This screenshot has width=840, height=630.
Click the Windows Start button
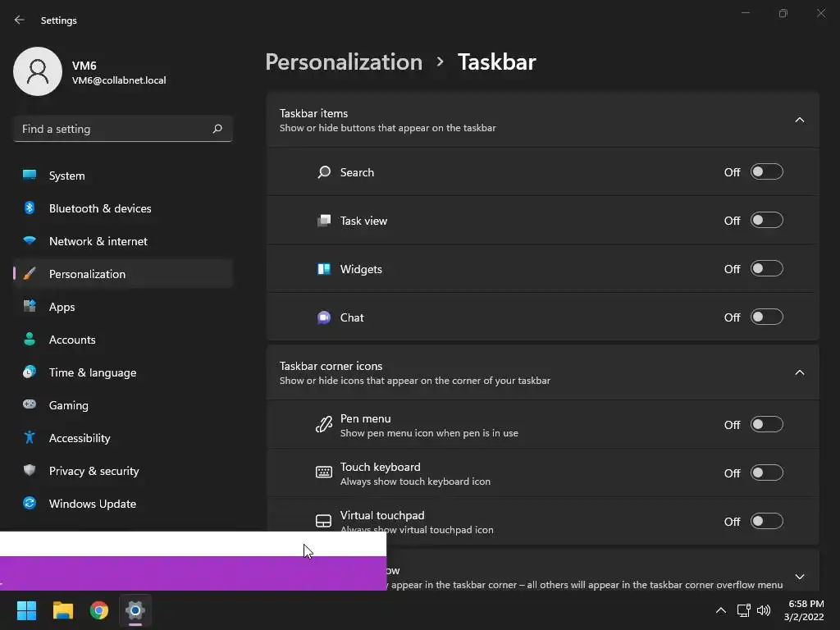27,610
